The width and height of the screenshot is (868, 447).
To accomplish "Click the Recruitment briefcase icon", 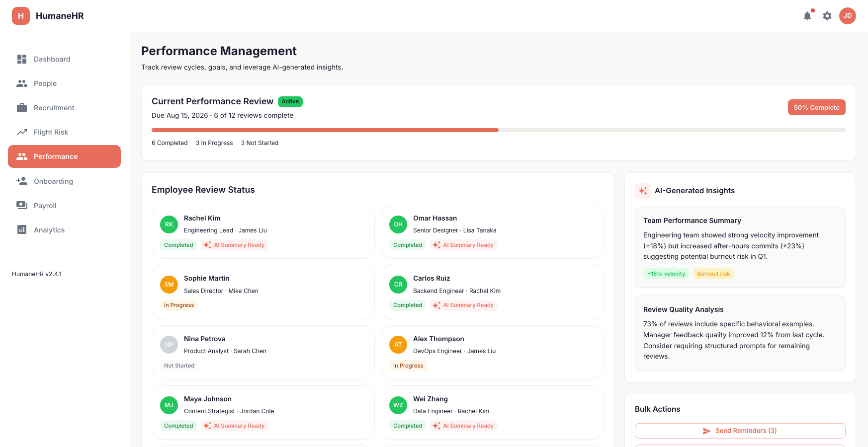I will pos(22,108).
